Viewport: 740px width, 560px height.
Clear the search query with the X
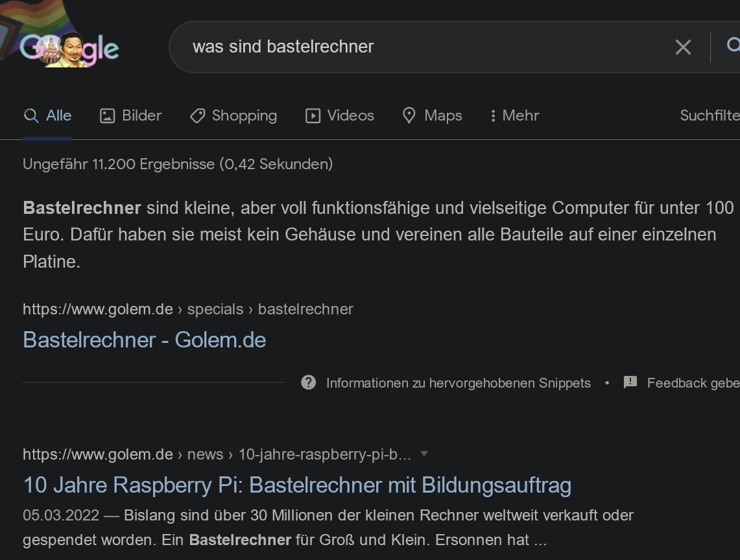pos(683,47)
